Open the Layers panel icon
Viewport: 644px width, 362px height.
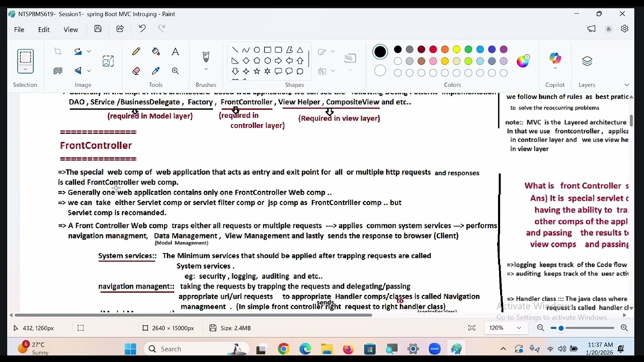pyautogui.click(x=587, y=61)
